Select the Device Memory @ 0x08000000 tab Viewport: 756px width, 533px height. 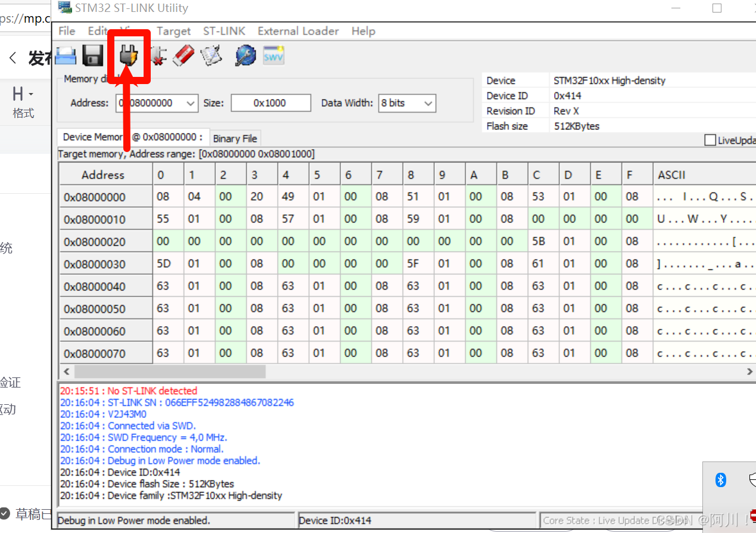tap(133, 137)
